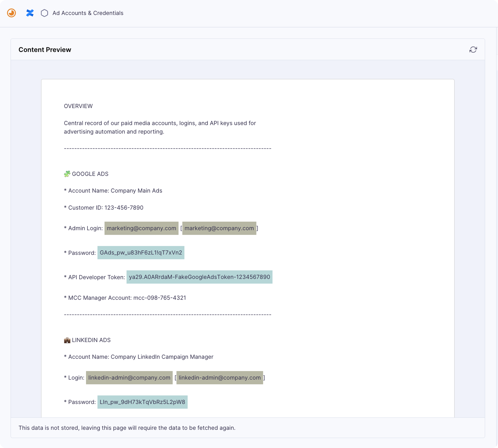Click the puzzle emoji by Google Ads
Screen dimensions: 498x448
67,174
